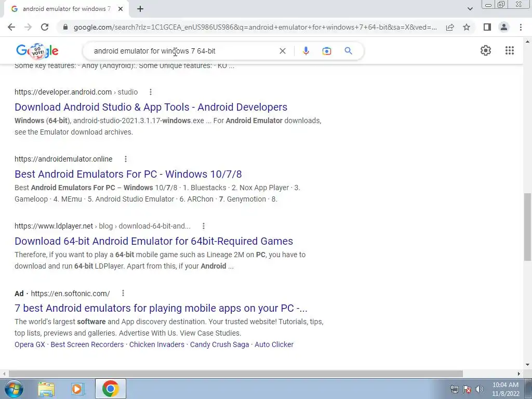Open more options for softonic ad
Viewport: 532px width, 399px height.
pos(123,293)
